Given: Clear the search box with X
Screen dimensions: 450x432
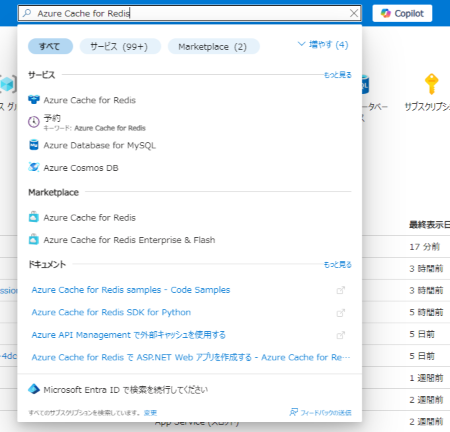Looking at the screenshot, I should coord(354,13).
